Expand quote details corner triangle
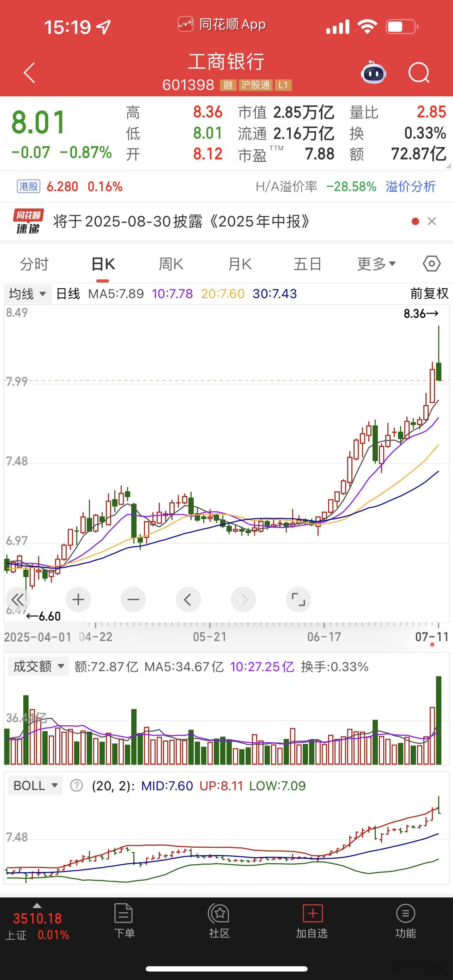Viewport: 453px width, 980px height. [x=448, y=166]
